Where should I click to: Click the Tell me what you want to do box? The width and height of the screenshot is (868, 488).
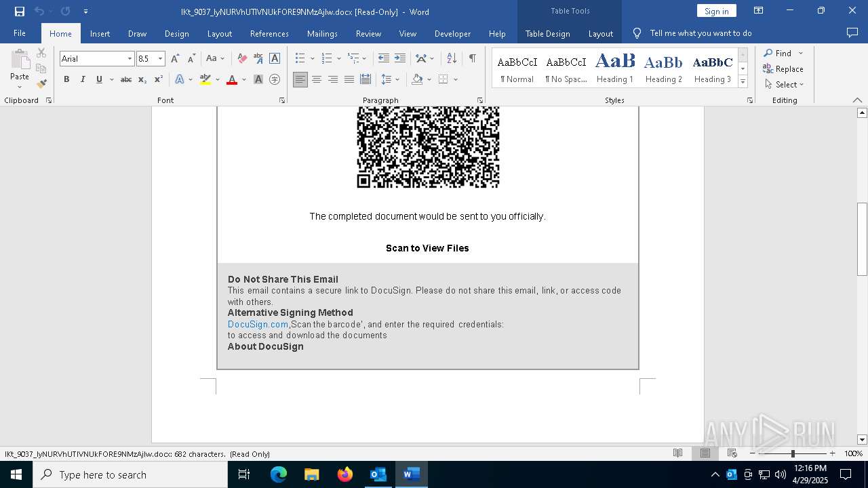pos(701,33)
